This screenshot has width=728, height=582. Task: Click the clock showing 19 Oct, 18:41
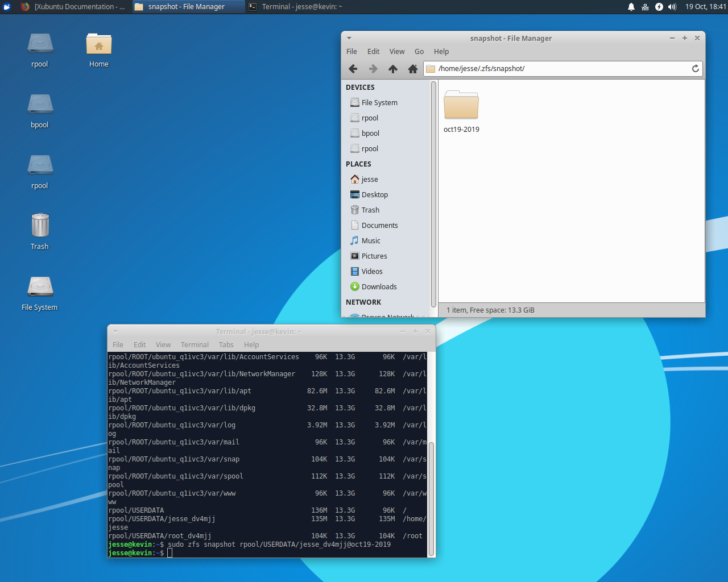[x=705, y=7]
